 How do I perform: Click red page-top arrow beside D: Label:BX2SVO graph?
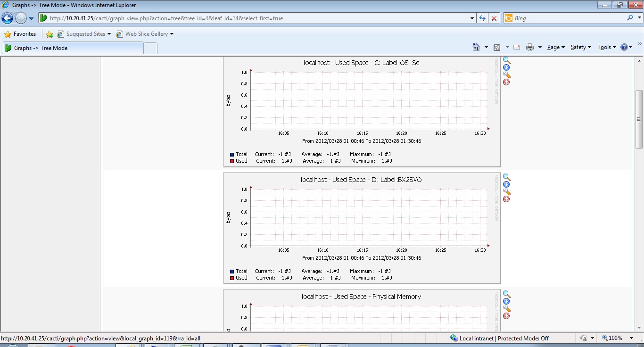(x=506, y=199)
